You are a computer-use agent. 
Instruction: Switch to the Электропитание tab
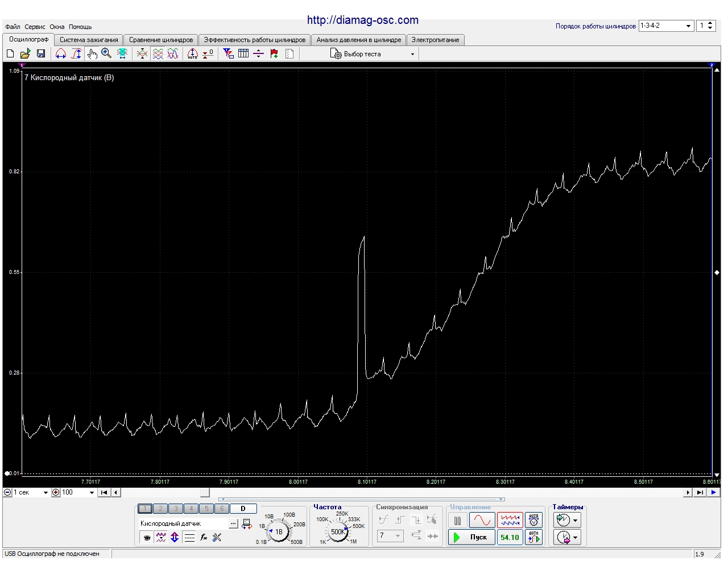[x=435, y=40]
